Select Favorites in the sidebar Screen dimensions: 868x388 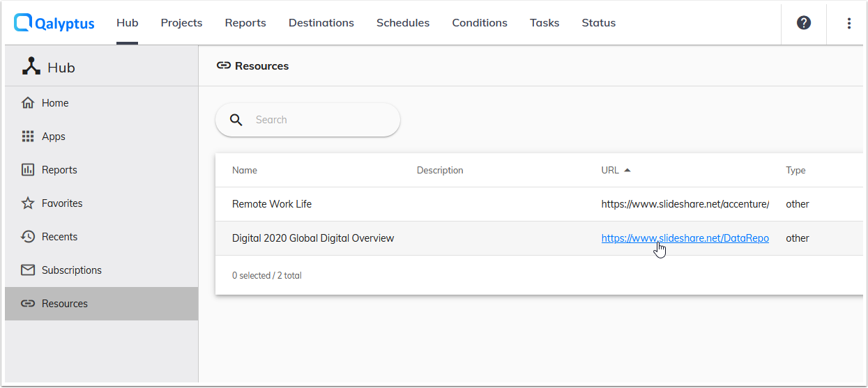[x=102, y=203]
